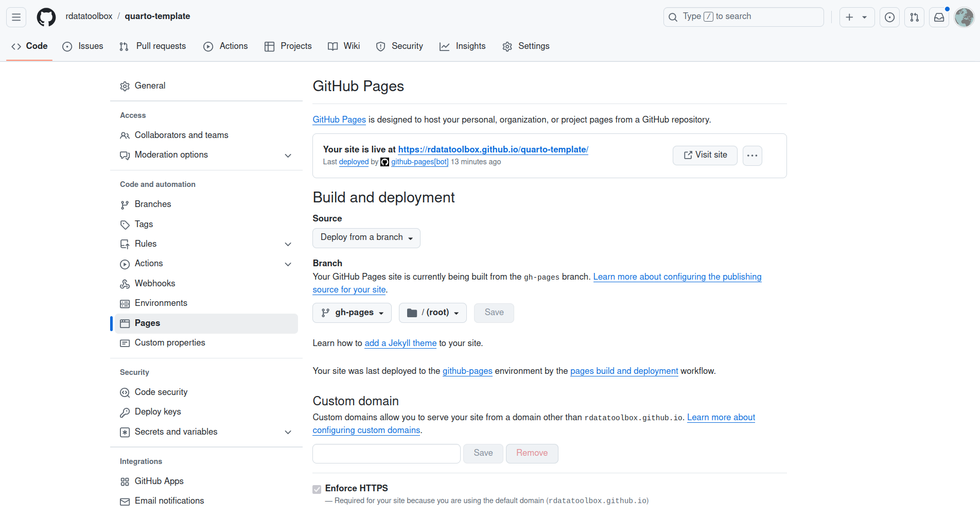The width and height of the screenshot is (980, 516).
Task: Open rdatatoolbox owner link
Action: [89, 16]
